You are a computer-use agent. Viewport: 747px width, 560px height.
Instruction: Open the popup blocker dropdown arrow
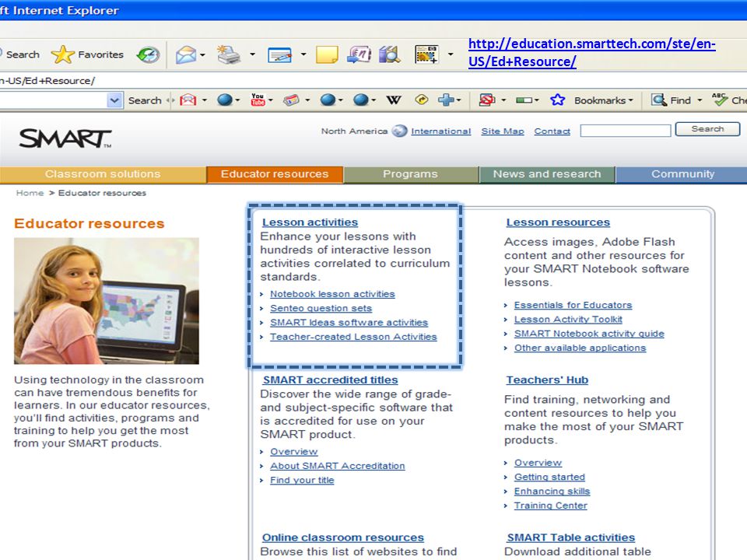tap(503, 100)
